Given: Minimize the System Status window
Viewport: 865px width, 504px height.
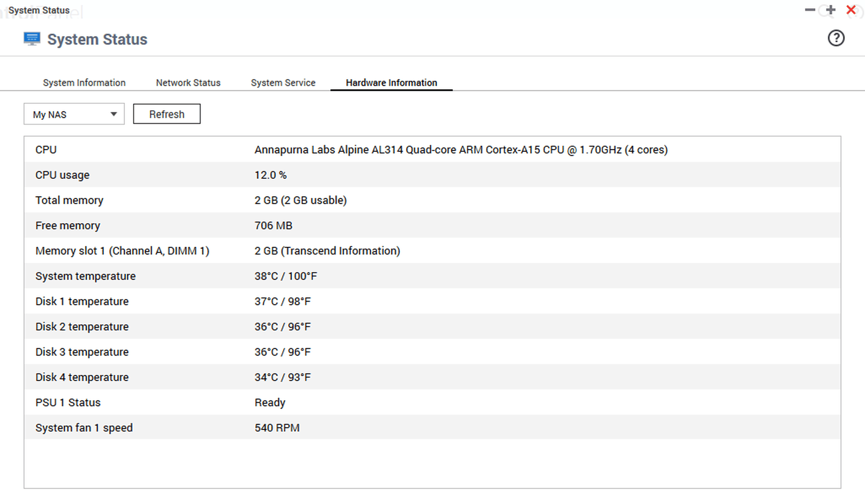Looking at the screenshot, I should pos(809,10).
